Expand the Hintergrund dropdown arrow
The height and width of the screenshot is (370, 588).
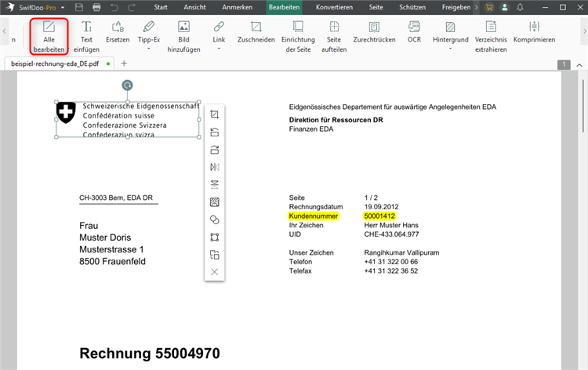tap(450, 49)
